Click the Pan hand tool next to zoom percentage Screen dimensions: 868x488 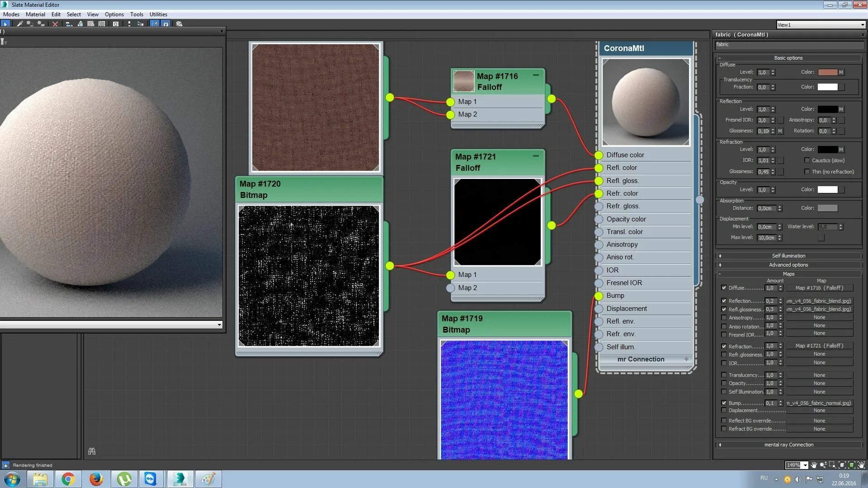[x=814, y=465]
